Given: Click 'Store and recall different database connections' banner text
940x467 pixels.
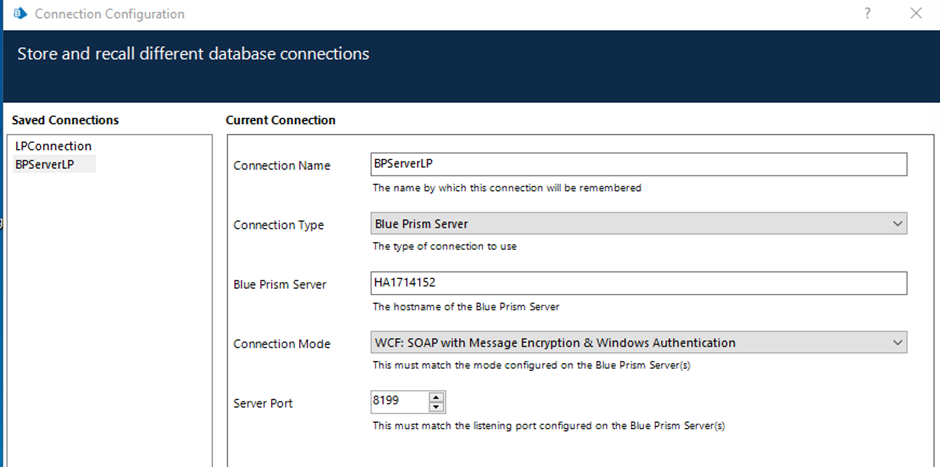Looking at the screenshot, I should click(193, 54).
